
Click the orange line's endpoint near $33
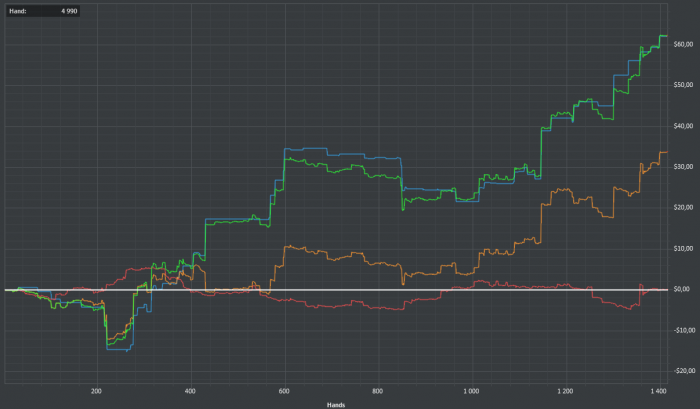click(666, 152)
